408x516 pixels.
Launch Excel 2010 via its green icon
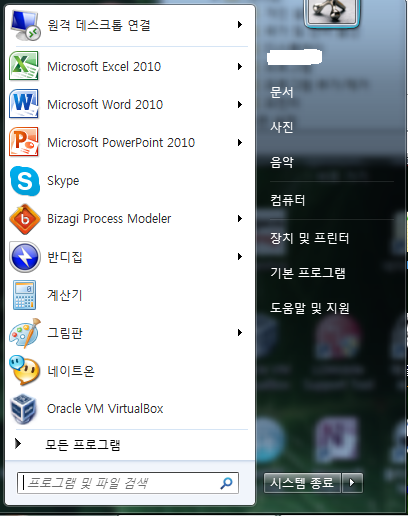coord(24,66)
